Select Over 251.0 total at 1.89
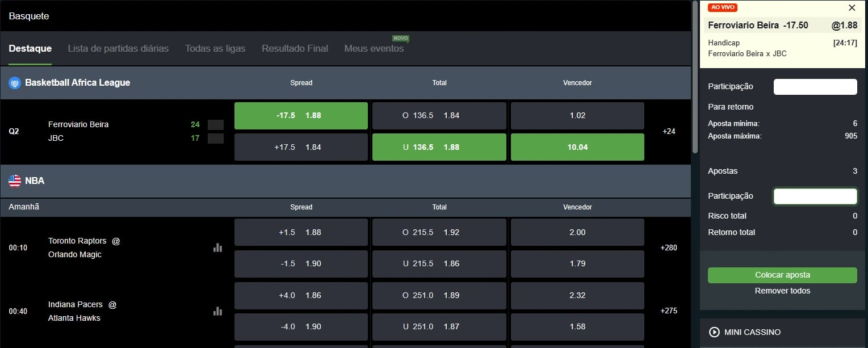Screen dimensions: 868x348 (x=439, y=296)
